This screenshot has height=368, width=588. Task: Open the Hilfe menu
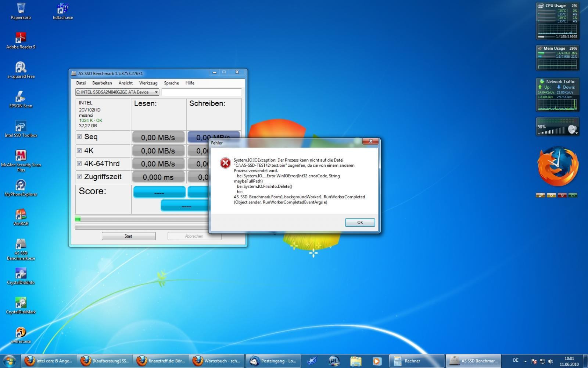point(190,83)
